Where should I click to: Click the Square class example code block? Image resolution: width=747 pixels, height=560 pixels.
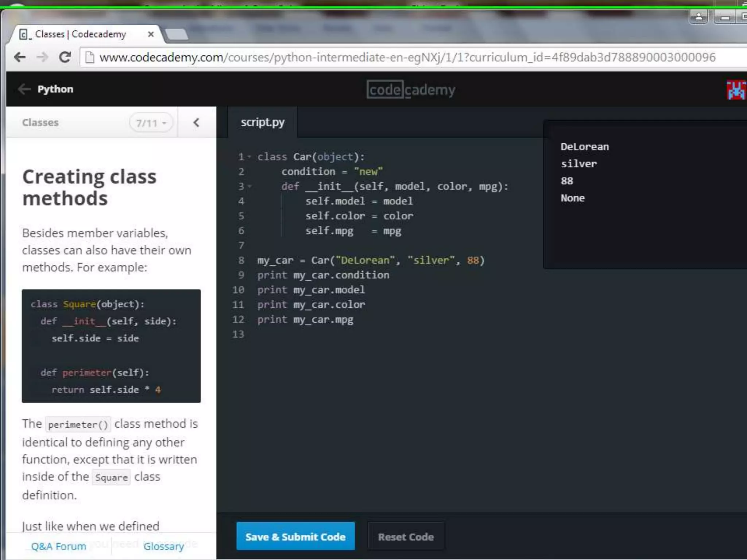click(x=111, y=346)
